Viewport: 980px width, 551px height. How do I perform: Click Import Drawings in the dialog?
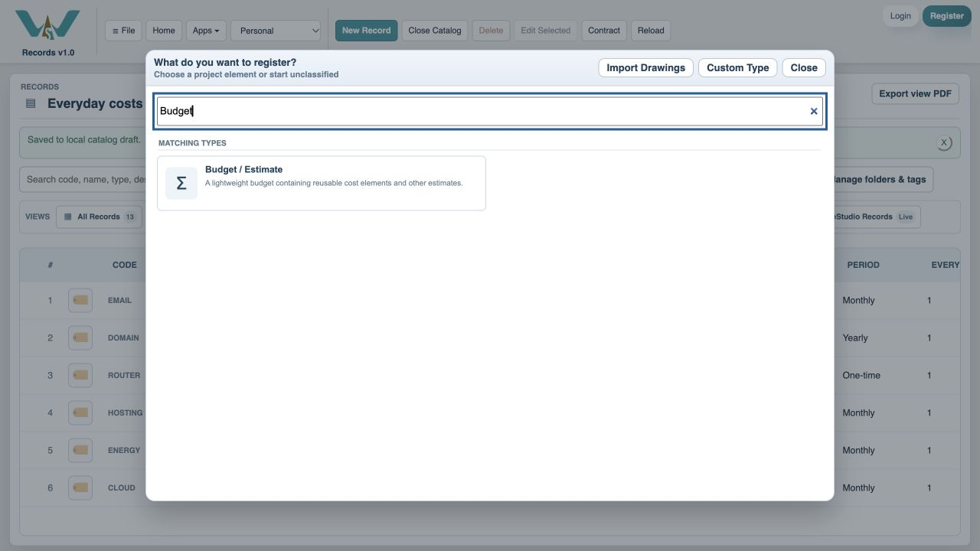click(646, 67)
